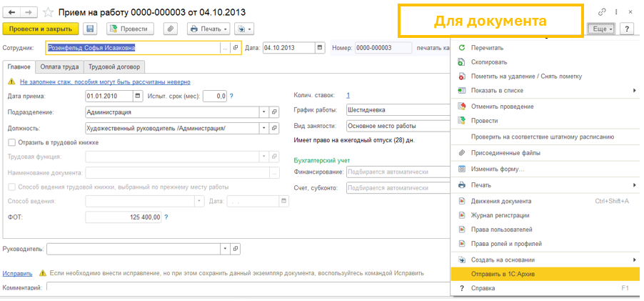Click the Дата field with 04.10.2013
The height and width of the screenshot is (301, 644).
click(288, 48)
